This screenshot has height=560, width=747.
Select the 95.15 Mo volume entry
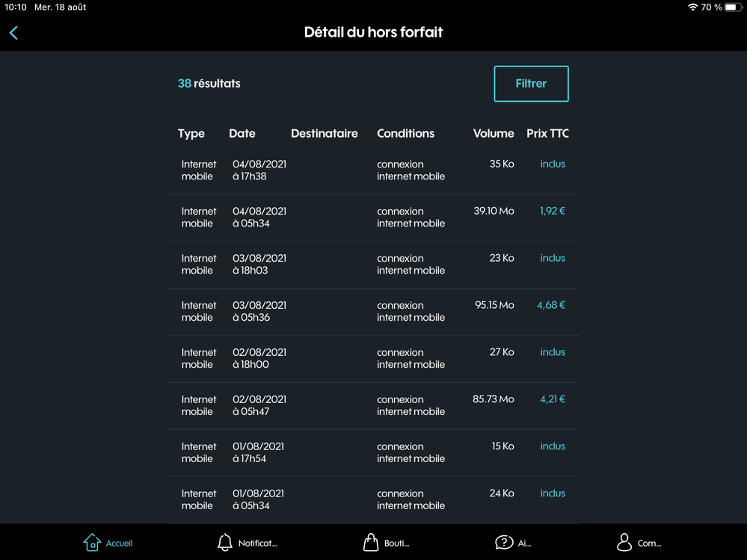[494, 305]
